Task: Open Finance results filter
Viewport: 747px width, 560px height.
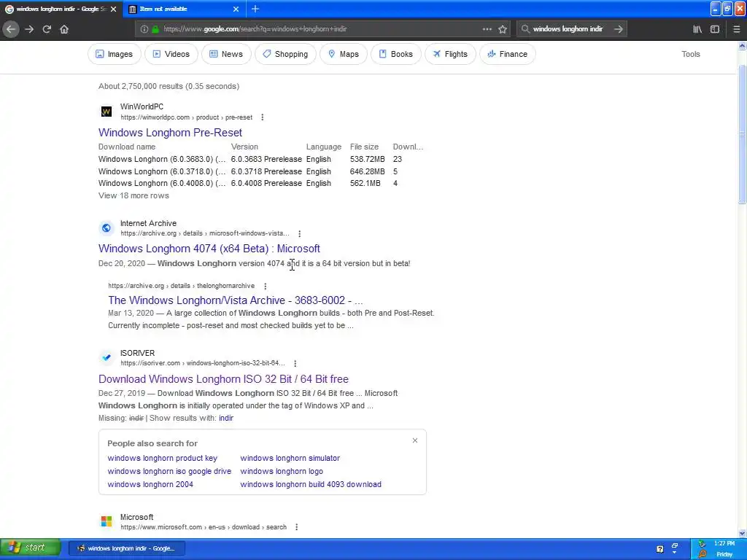Action: [508, 54]
